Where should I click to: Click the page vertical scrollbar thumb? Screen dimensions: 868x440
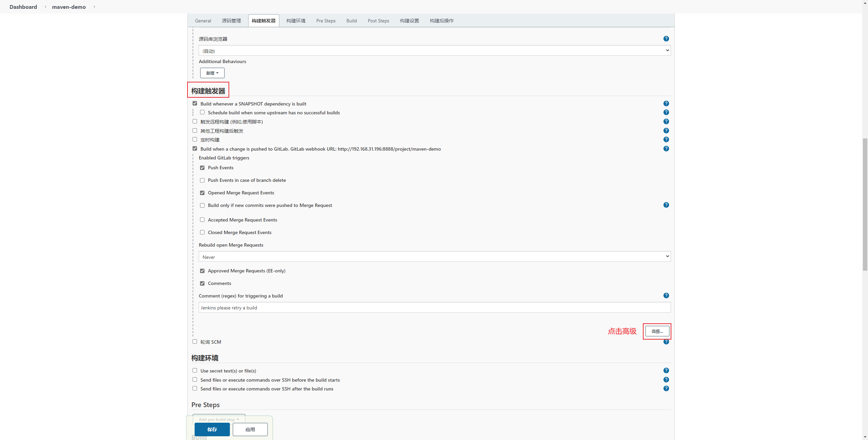pos(865,204)
